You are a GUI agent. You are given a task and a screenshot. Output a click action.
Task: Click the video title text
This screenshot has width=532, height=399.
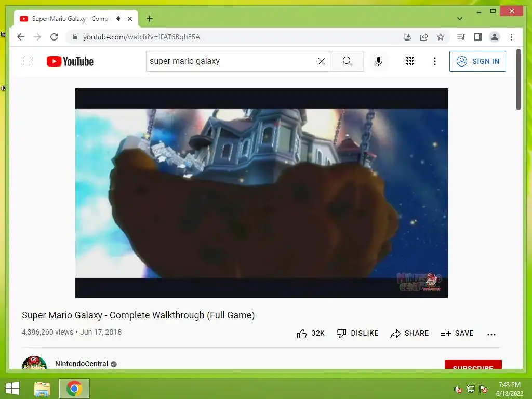click(138, 315)
